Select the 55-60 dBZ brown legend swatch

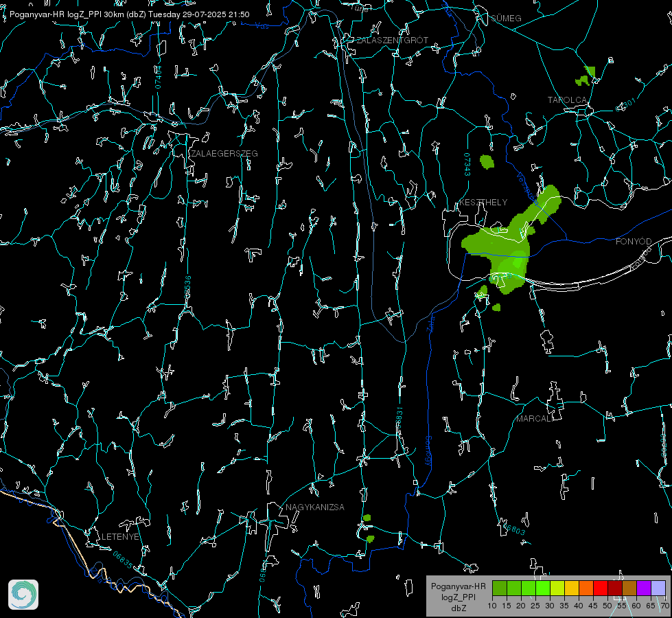pos(629,588)
